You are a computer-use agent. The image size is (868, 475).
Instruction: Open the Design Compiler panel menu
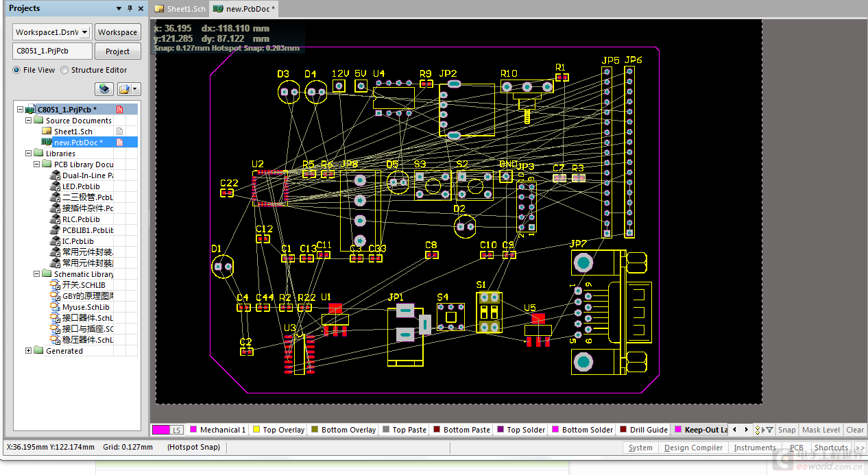pos(693,448)
